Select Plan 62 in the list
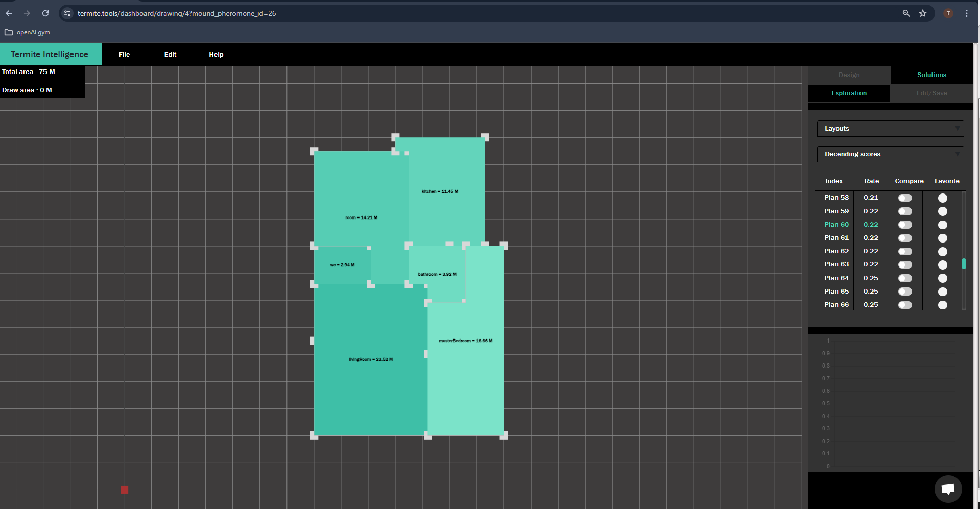The image size is (980, 509). (x=836, y=251)
